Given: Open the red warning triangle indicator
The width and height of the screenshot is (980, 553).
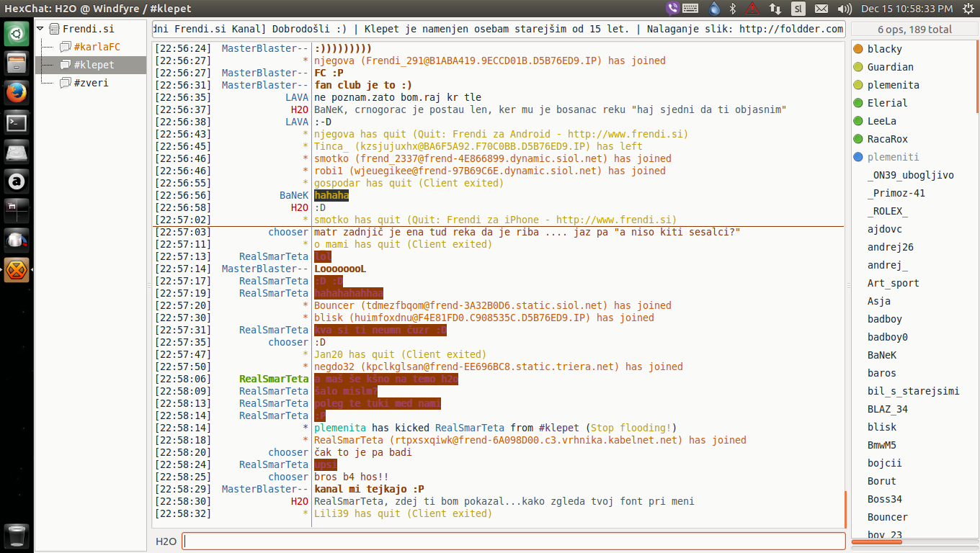Looking at the screenshot, I should pyautogui.click(x=752, y=9).
